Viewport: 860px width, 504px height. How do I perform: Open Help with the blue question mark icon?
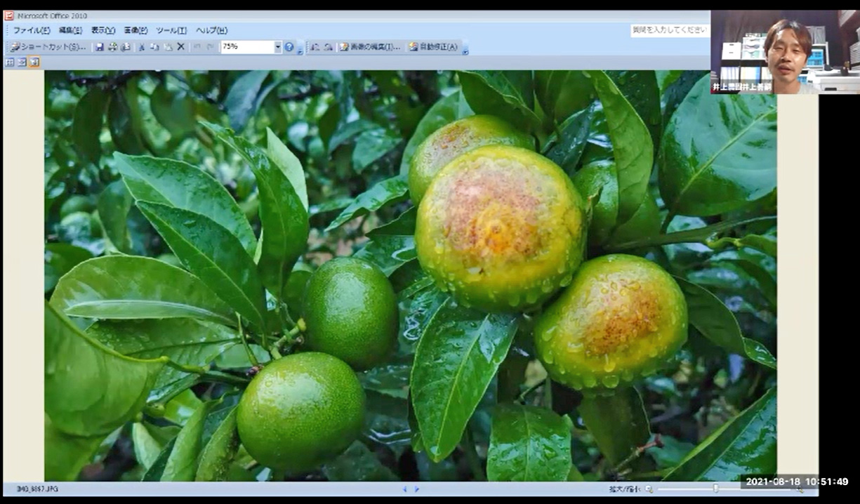[289, 47]
